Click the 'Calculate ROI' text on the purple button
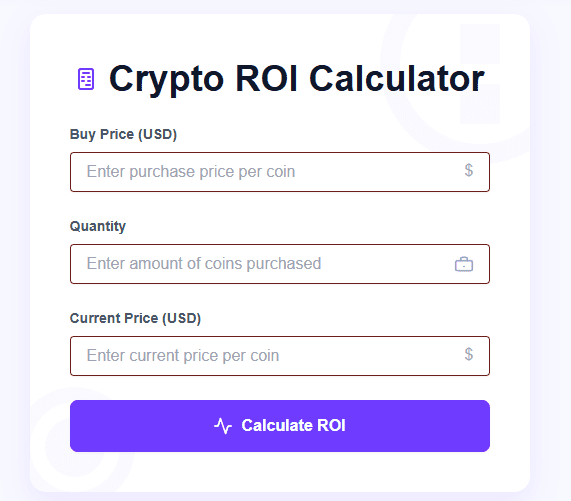Image resolution: width=571 pixels, height=501 pixels. coord(294,426)
